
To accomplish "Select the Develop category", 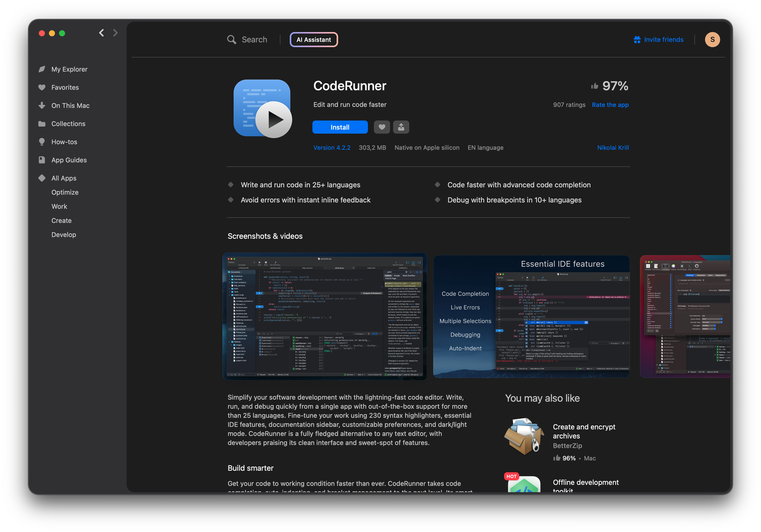I will click(x=64, y=235).
